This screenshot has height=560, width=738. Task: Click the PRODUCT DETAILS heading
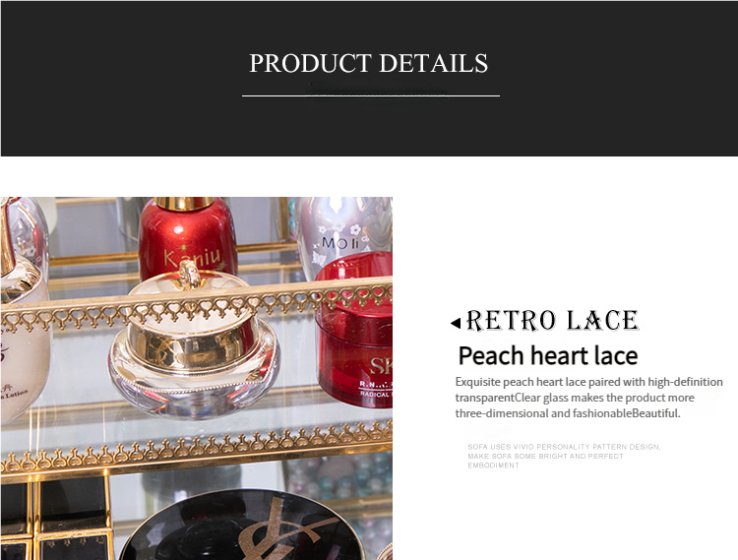pos(369,63)
